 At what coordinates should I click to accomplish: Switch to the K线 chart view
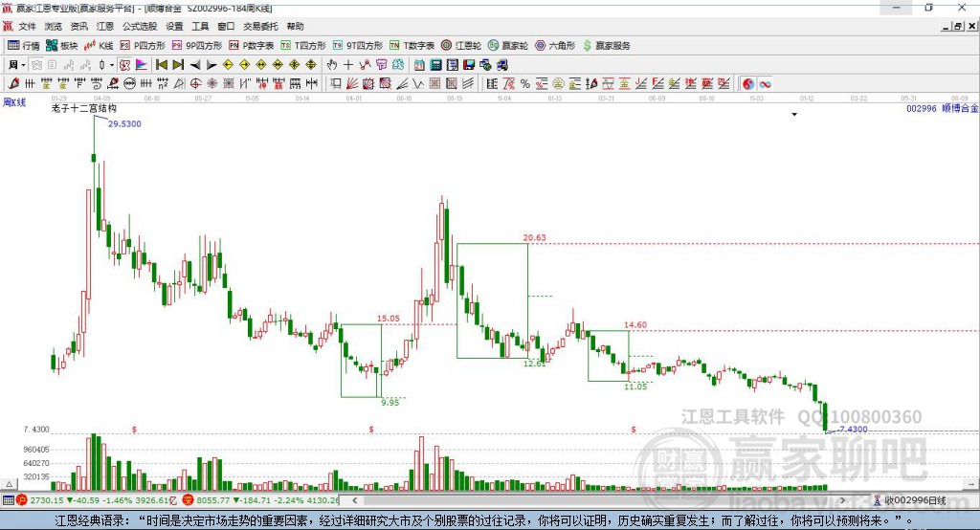(99, 46)
